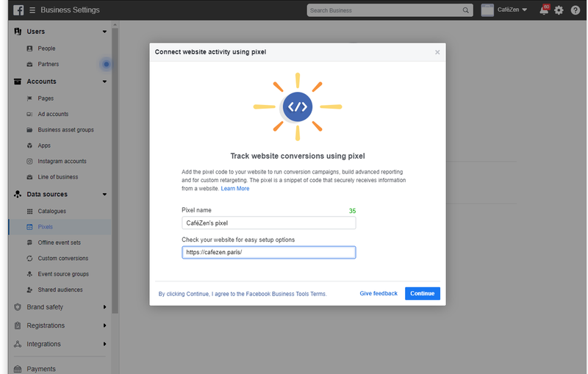This screenshot has height=374, width=588.
Task: Click the Accounts section icon
Action: (18, 82)
